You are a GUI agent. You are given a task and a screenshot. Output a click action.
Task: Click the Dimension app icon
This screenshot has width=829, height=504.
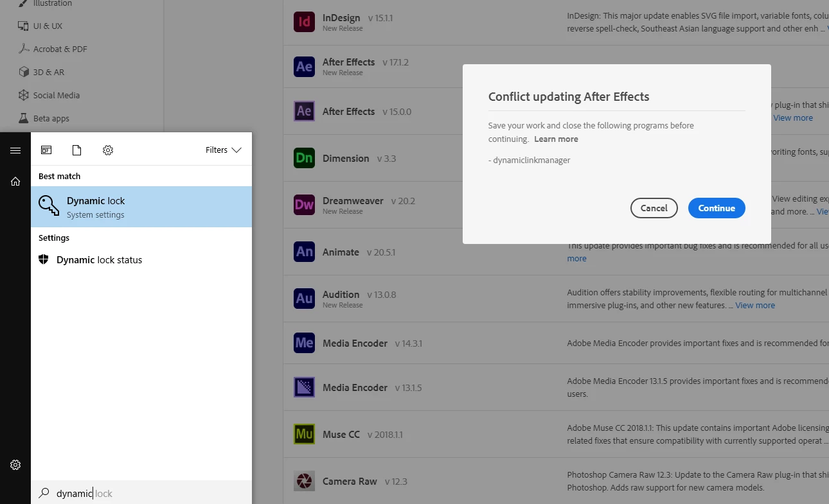(304, 158)
